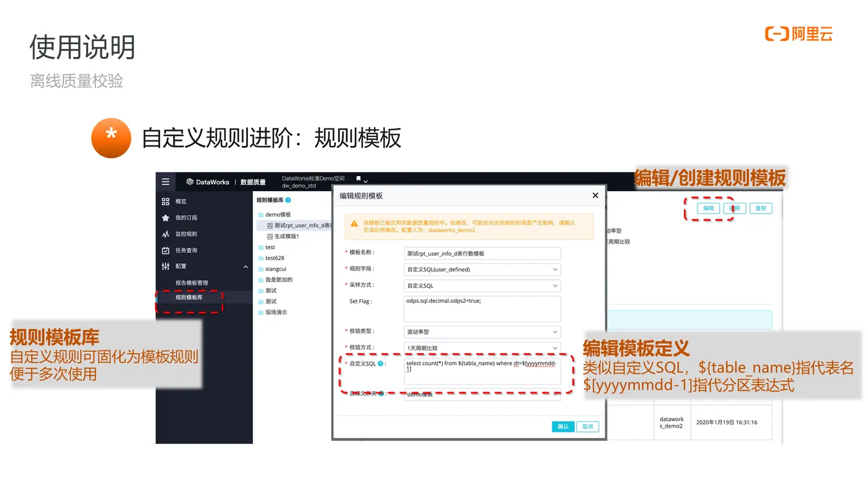Click the calendar-check icon for 任务查询
Screen dimensions: 868x489
[166, 250]
